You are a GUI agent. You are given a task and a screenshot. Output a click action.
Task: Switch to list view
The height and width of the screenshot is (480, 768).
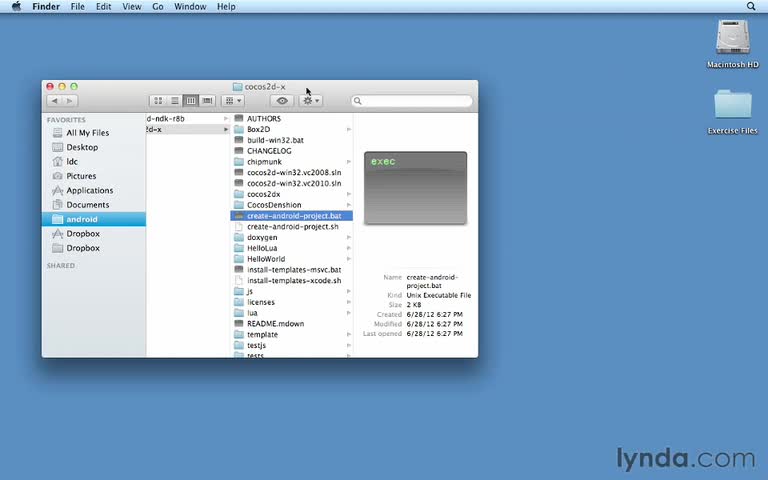[174, 101]
